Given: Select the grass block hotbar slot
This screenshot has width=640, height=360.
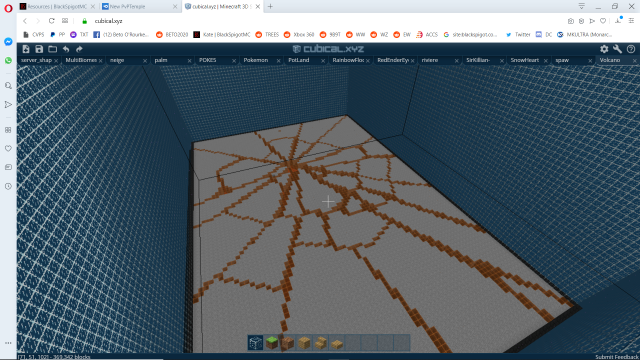Looking at the screenshot, I should tap(271, 343).
